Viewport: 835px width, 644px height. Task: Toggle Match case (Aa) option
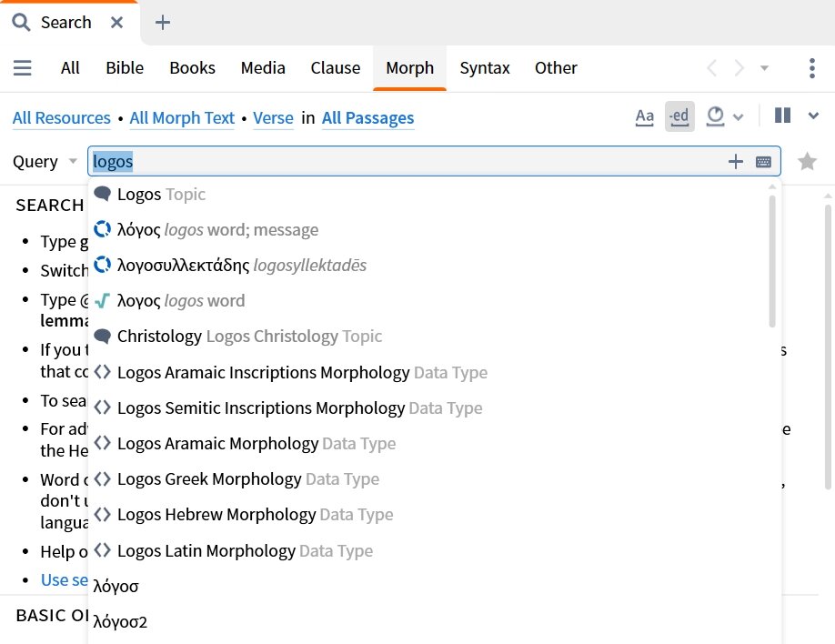click(x=644, y=116)
